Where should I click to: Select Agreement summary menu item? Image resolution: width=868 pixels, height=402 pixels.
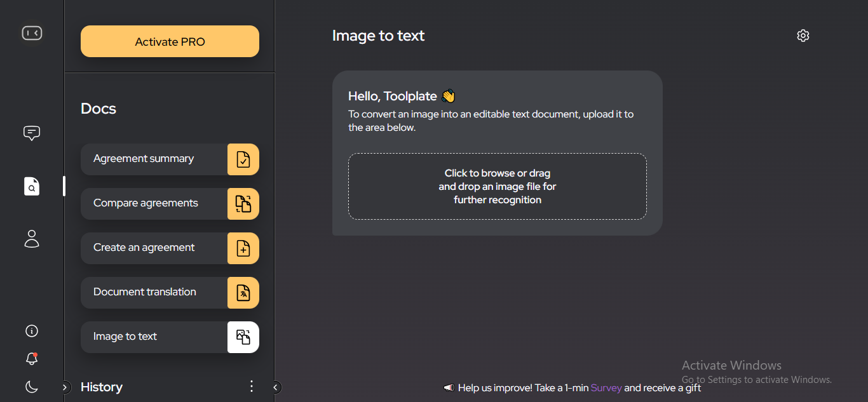tap(170, 159)
